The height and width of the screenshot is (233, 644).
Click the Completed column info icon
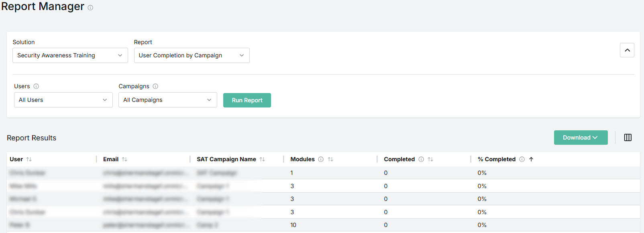click(421, 159)
